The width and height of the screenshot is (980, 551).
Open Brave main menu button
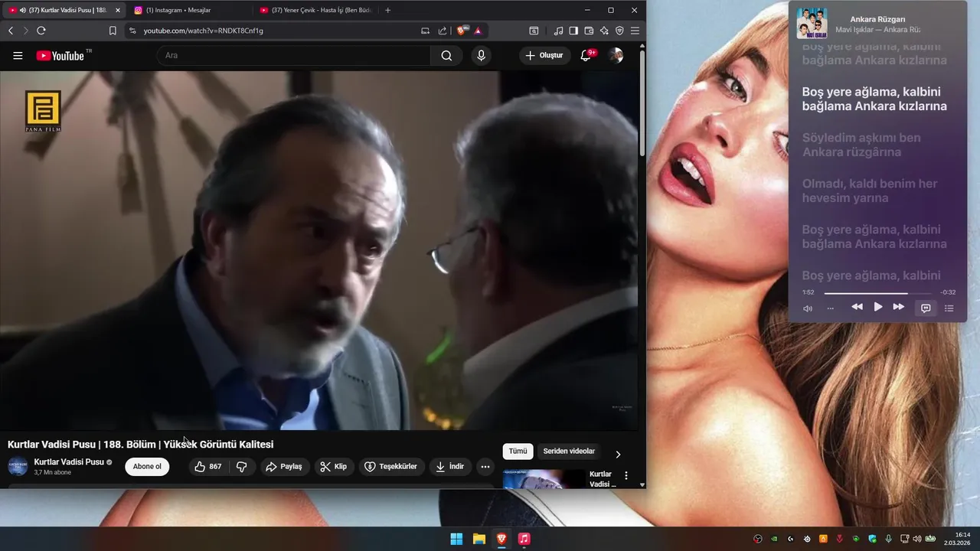coord(635,31)
